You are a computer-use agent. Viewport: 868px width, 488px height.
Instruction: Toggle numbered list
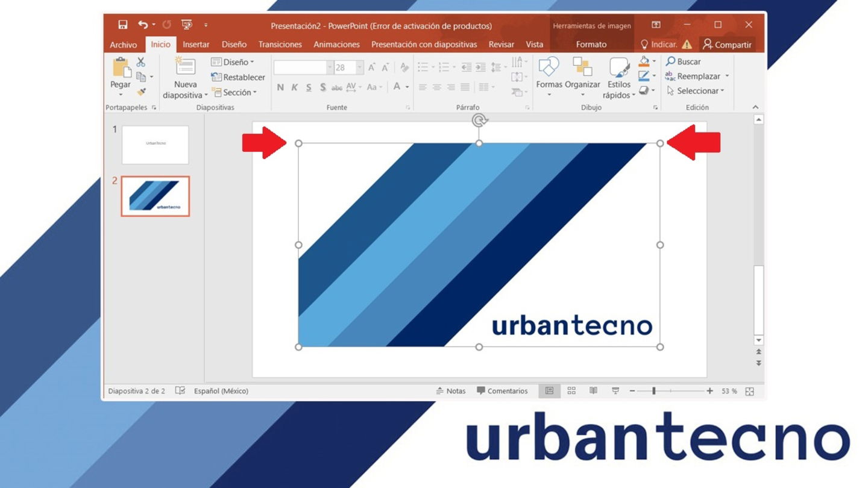tap(444, 67)
